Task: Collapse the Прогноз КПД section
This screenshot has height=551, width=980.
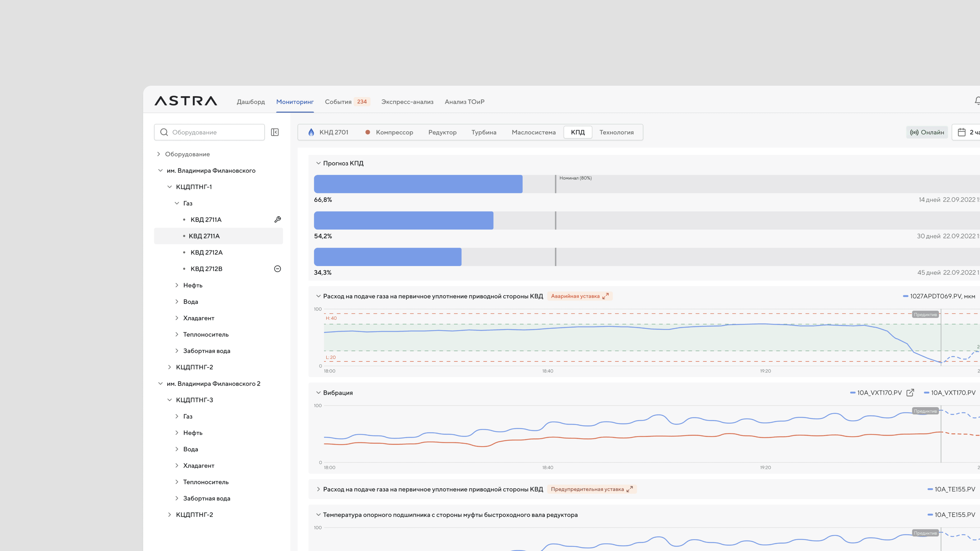Action: click(x=318, y=163)
